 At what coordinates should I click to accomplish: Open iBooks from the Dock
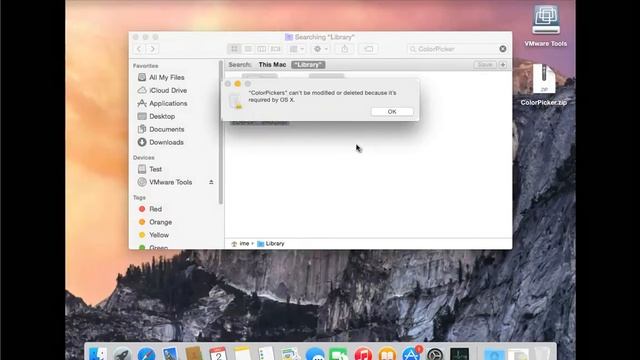pyautogui.click(x=387, y=353)
